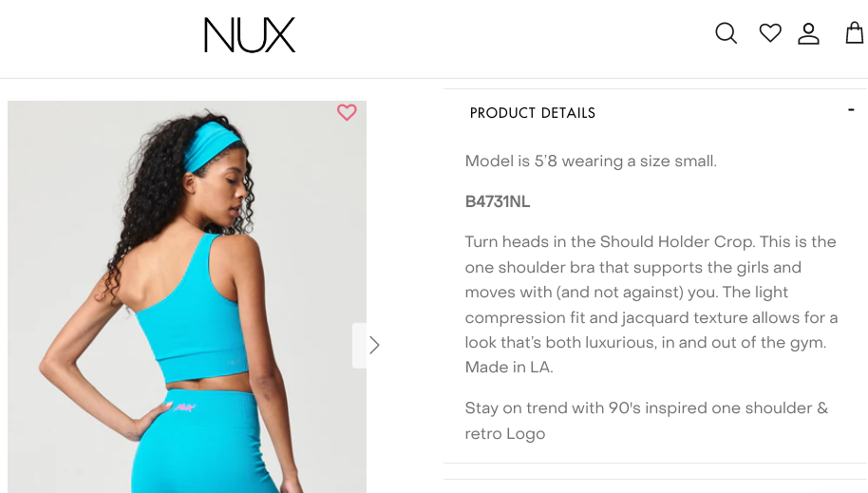
Task: Click the "Model is 5'8" sizing note
Action: [x=591, y=161]
